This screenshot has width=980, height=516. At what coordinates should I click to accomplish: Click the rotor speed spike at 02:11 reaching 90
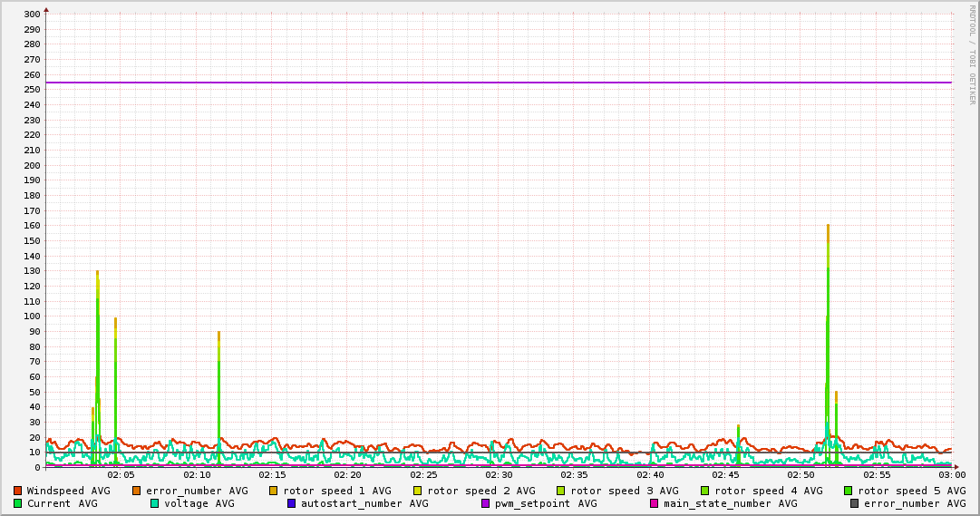[x=218, y=397]
